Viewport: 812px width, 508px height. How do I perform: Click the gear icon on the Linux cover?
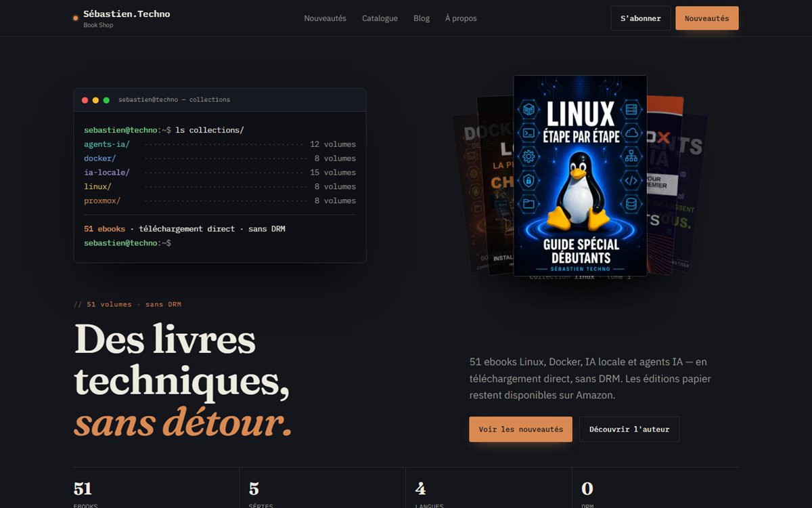pyautogui.click(x=529, y=156)
